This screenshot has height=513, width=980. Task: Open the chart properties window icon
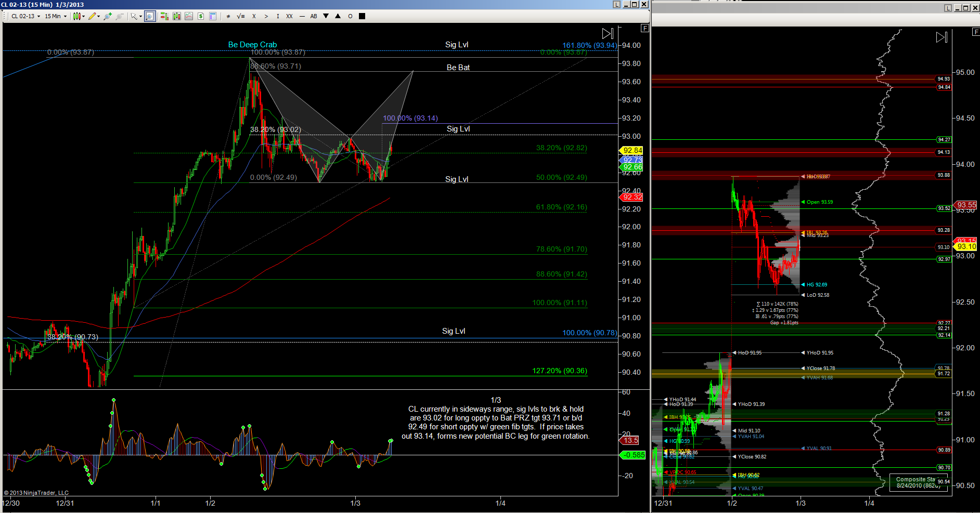[212, 16]
